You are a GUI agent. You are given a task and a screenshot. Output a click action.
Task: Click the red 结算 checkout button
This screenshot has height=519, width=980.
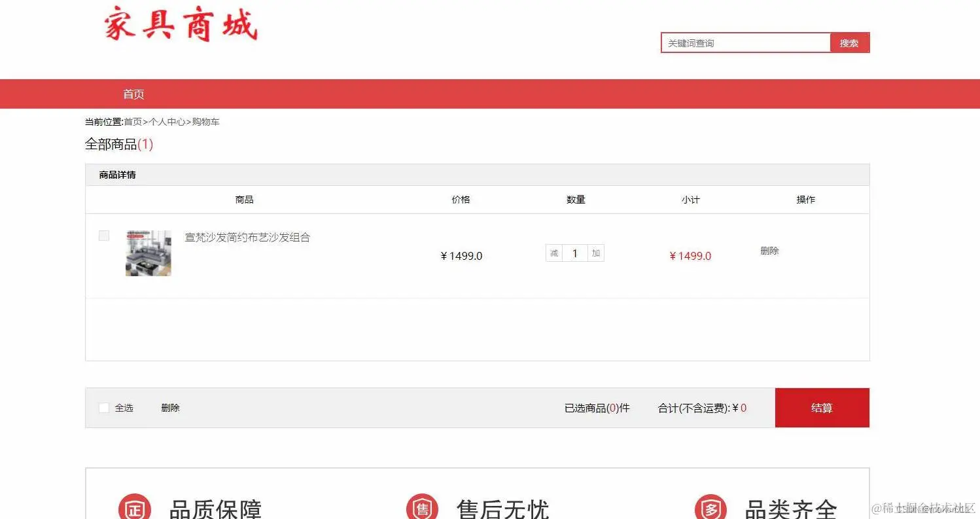822,408
